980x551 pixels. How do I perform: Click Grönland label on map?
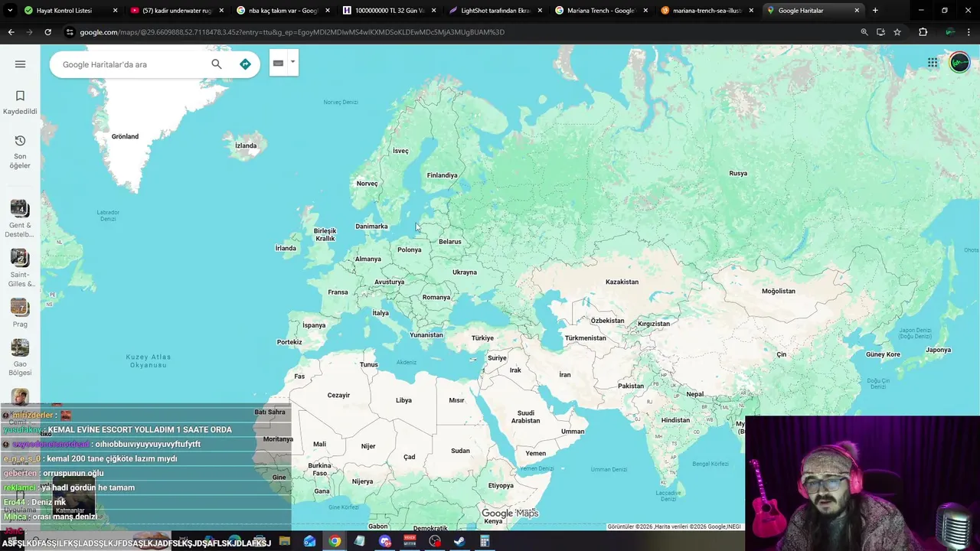pyautogui.click(x=125, y=136)
